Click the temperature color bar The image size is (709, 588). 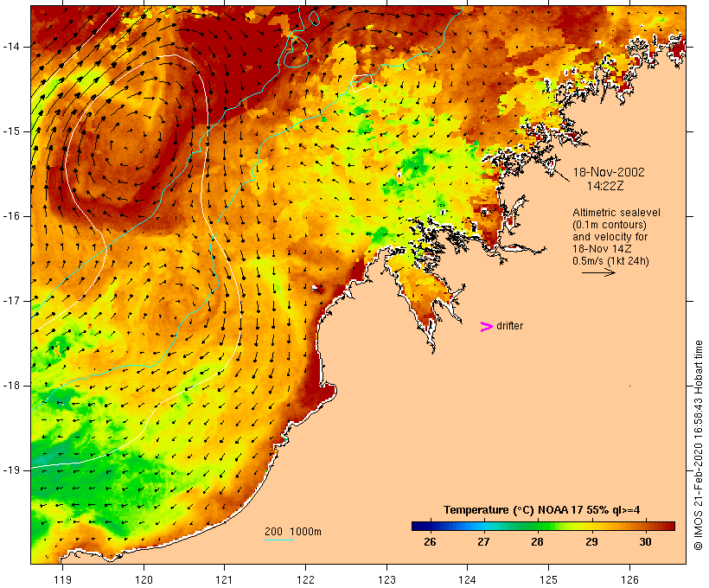(543, 526)
